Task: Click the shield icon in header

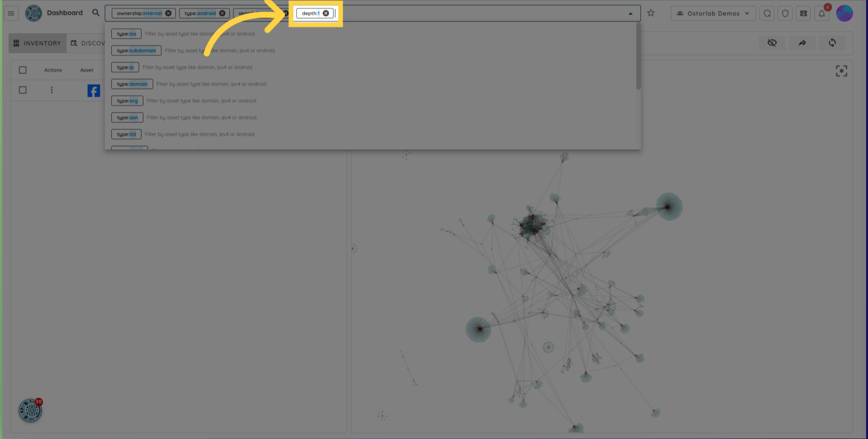Action: click(x=785, y=14)
